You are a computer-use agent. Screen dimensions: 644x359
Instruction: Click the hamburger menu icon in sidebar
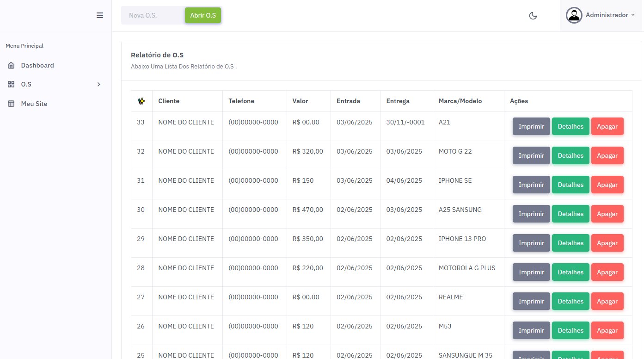coord(99,15)
